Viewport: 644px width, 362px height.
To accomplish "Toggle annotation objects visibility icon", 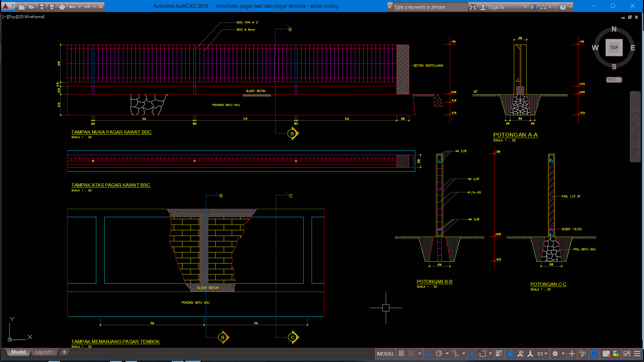I will coord(510,354).
